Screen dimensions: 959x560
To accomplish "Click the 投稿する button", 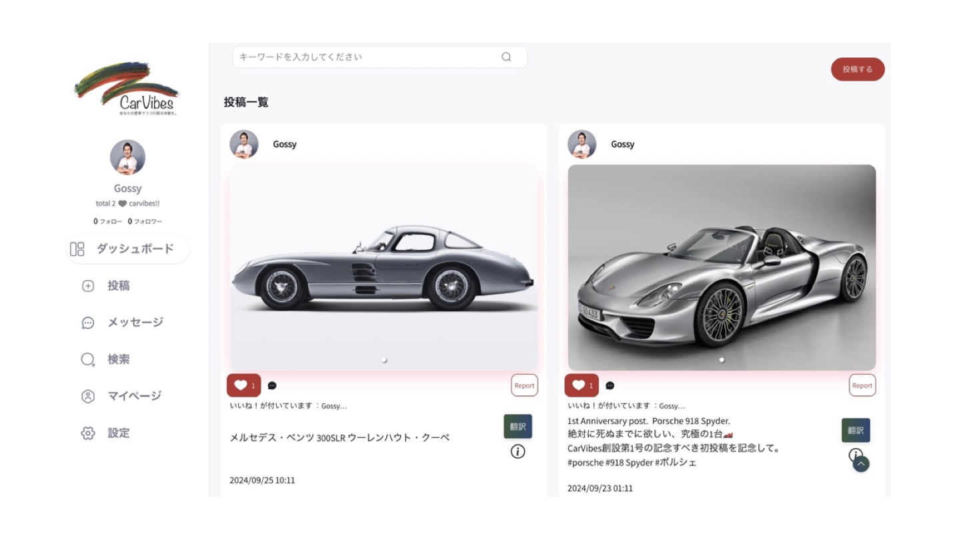I will click(857, 69).
